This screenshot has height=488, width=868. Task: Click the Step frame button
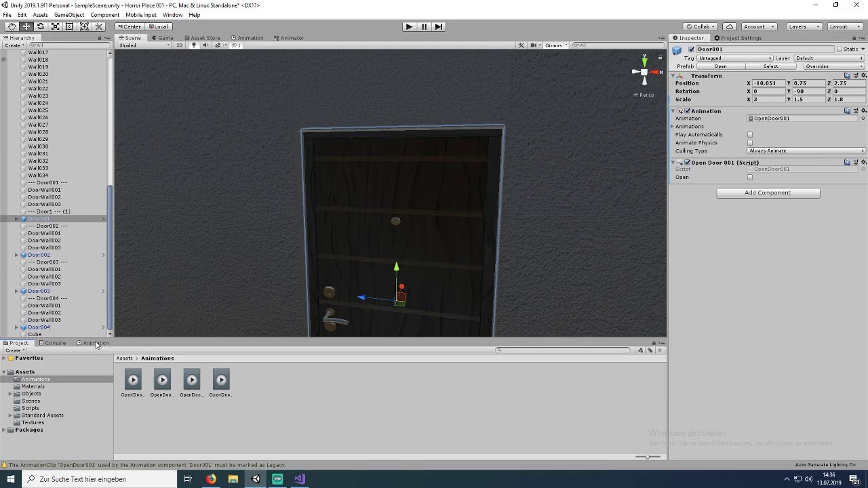tap(439, 26)
